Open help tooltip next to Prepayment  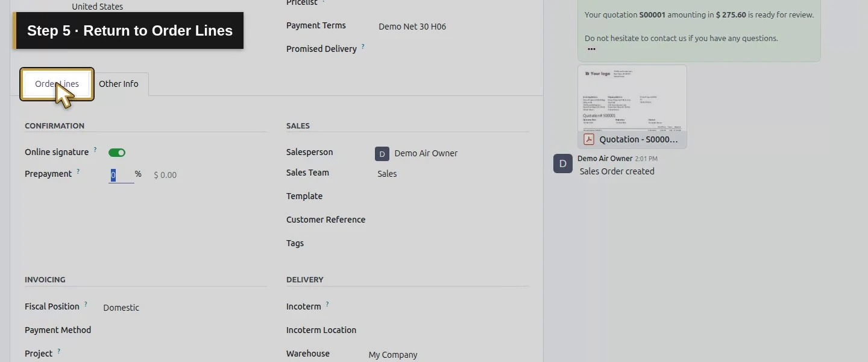click(78, 171)
